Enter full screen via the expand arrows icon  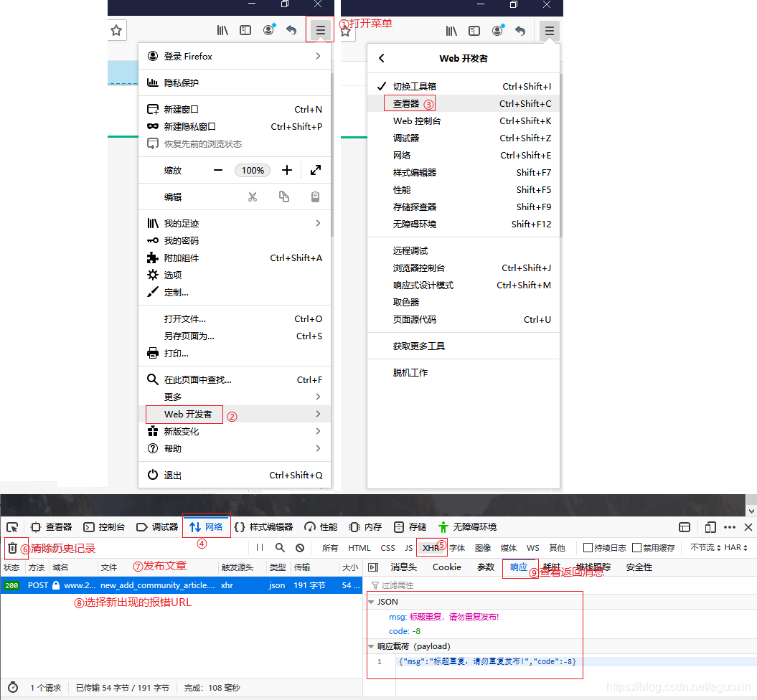(x=316, y=170)
